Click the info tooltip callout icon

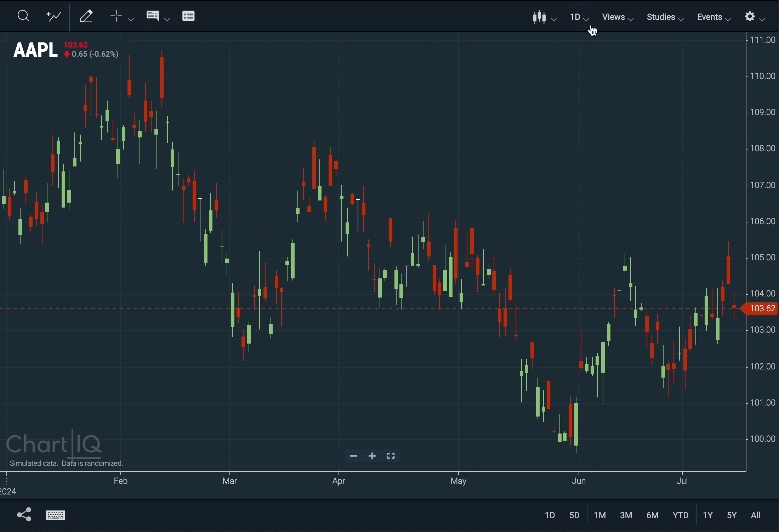coord(153,16)
